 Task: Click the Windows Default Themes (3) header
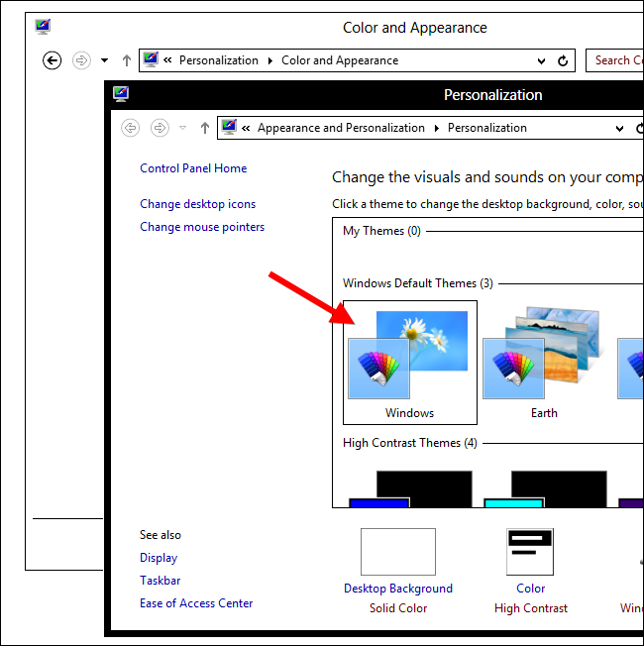click(418, 283)
